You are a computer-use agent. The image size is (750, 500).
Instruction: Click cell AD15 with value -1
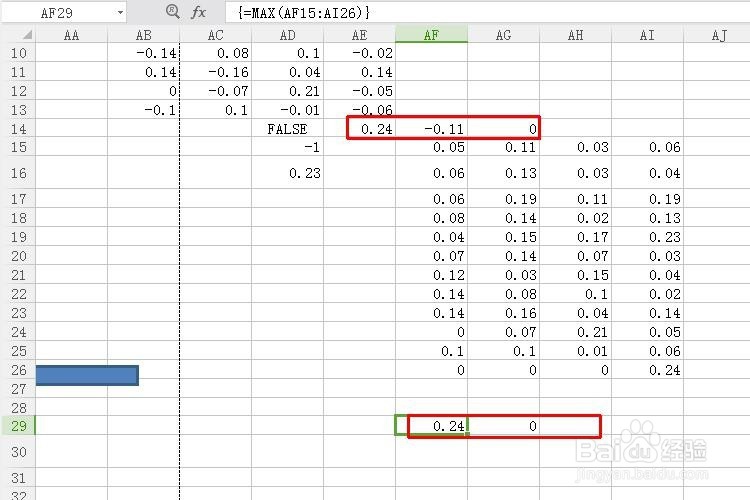pyautogui.click(x=287, y=147)
